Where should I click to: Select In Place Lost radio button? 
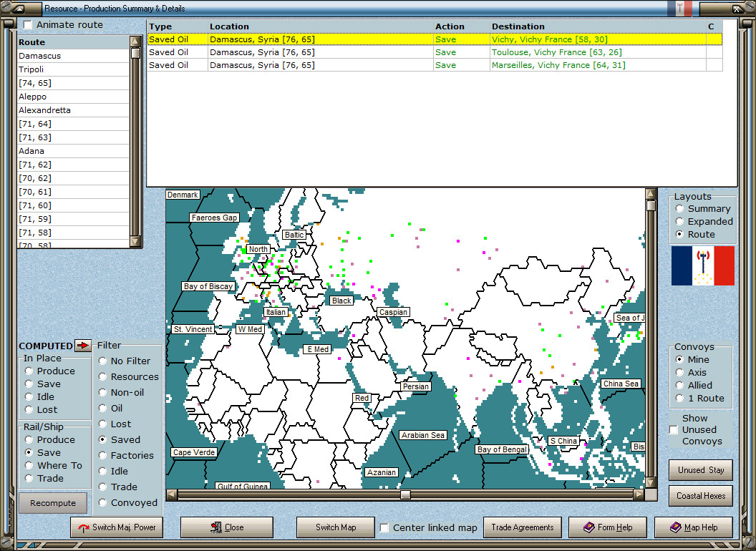[x=29, y=410]
